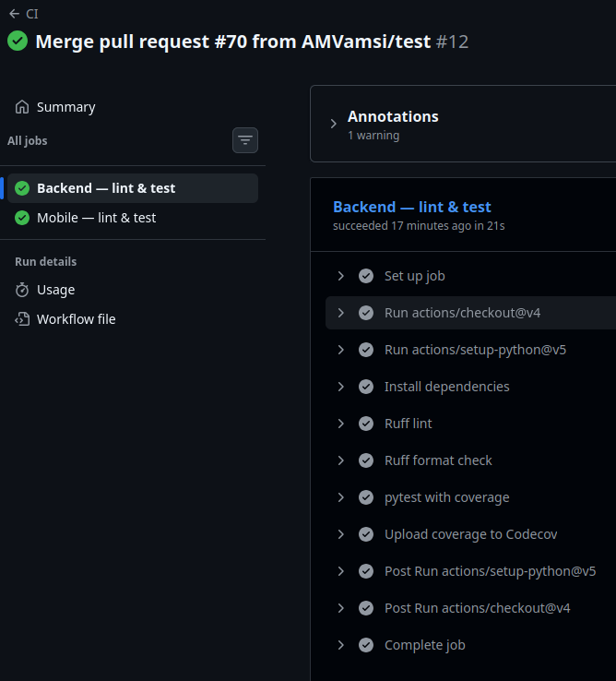Viewport: 616px width, 681px height.
Task: Click the 'Complete job' step label
Action: 424,645
